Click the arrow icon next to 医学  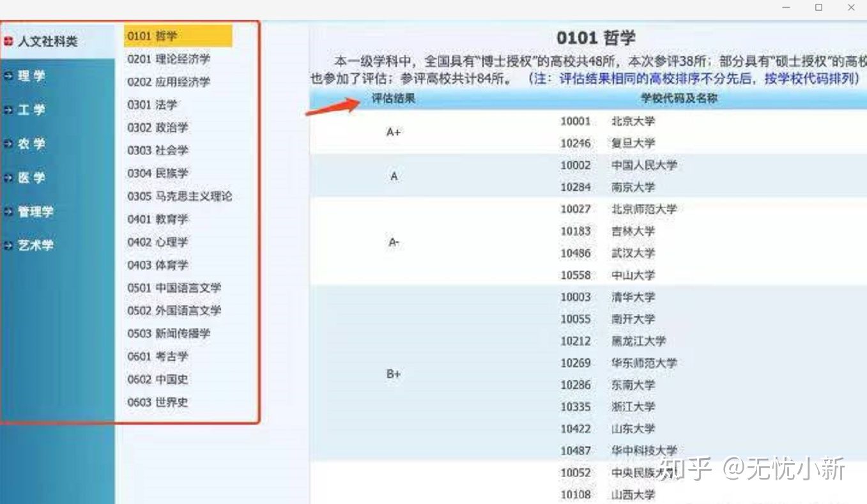click(x=9, y=178)
